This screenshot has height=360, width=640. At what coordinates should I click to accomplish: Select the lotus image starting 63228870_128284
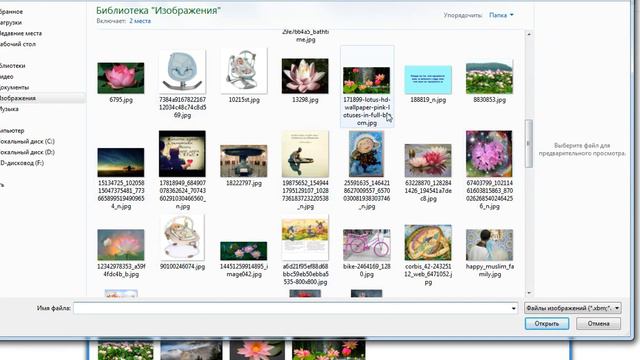click(428, 161)
